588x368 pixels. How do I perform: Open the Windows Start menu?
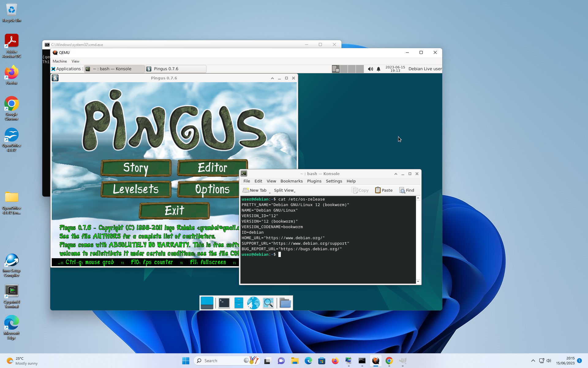click(186, 361)
